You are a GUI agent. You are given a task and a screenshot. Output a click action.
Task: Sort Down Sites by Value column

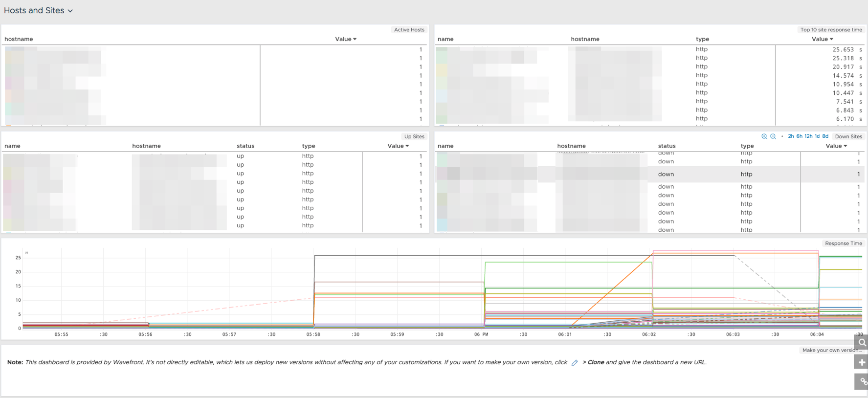click(x=836, y=146)
